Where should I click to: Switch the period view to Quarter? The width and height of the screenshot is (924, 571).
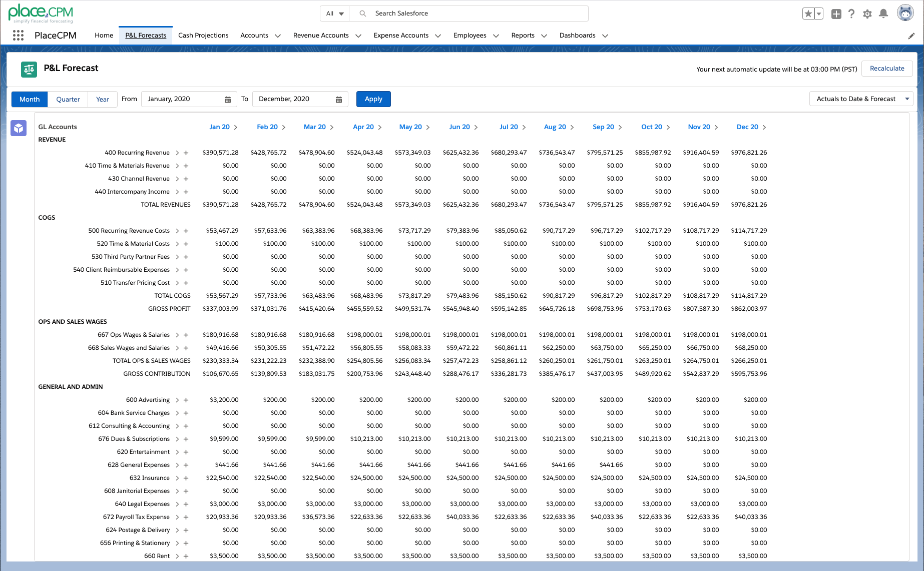click(68, 99)
